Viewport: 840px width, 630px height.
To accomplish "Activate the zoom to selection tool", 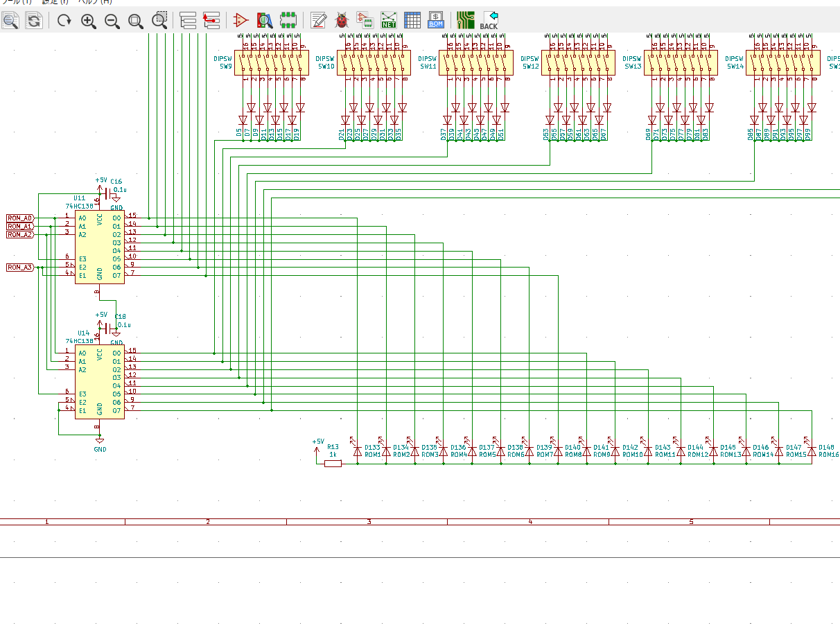I will coord(160,20).
